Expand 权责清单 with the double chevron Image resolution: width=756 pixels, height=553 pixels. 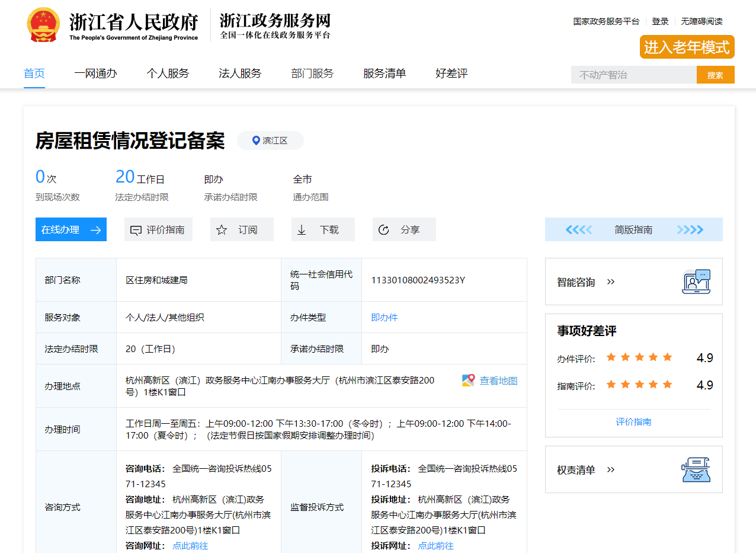611,470
